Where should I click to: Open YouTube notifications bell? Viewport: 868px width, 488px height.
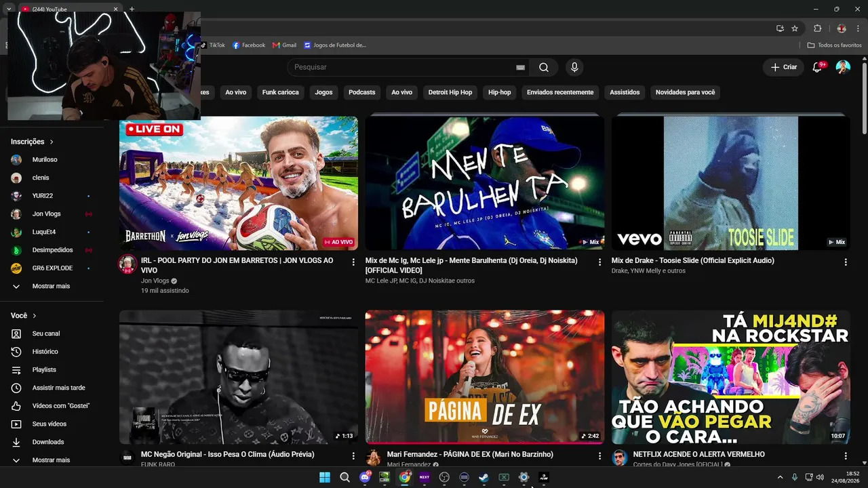(x=817, y=67)
